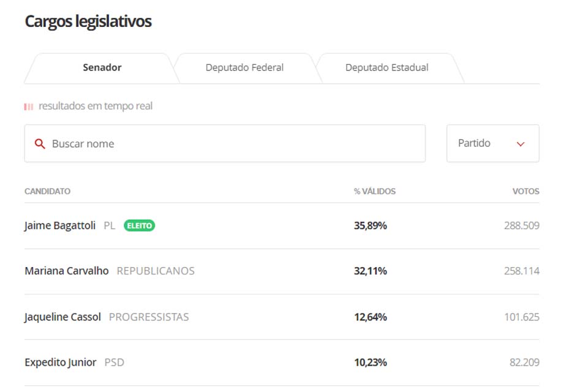Click the Cargos legislativos heading
The width and height of the screenshot is (588, 392).
click(x=88, y=21)
